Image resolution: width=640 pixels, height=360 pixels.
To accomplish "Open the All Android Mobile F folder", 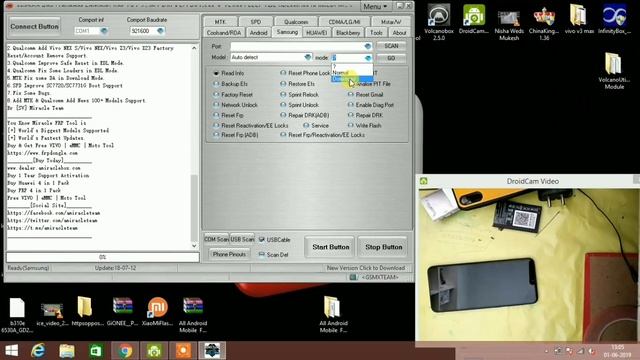I will pos(333,315).
